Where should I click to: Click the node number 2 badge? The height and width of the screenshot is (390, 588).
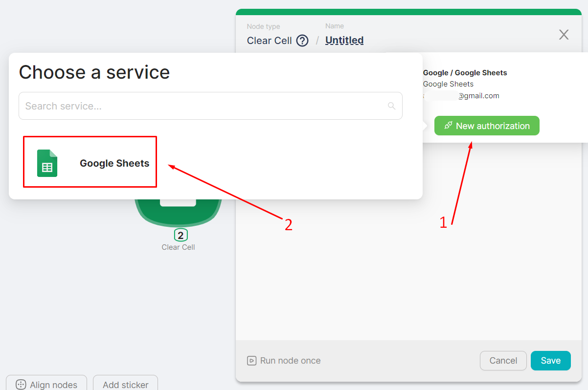(181, 236)
